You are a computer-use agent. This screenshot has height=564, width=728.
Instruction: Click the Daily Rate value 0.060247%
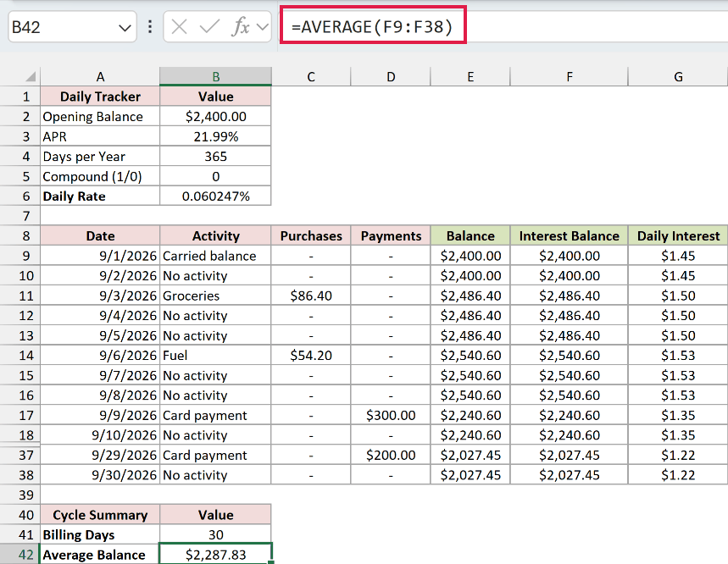tap(216, 196)
